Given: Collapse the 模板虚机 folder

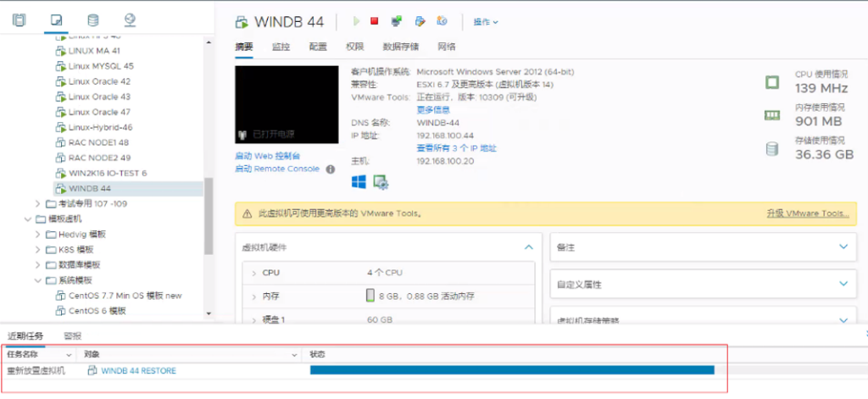Looking at the screenshot, I should [x=26, y=219].
